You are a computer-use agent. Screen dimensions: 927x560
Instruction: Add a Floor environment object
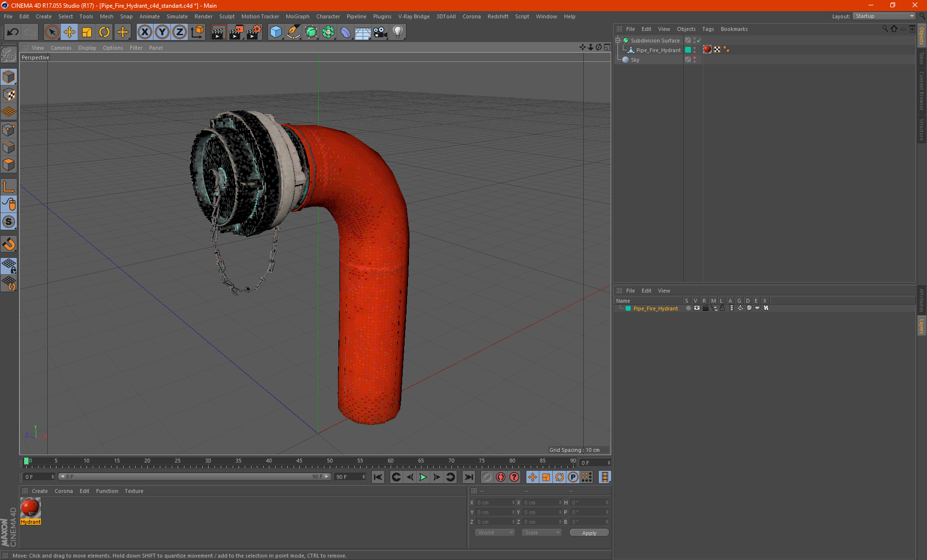tap(363, 32)
